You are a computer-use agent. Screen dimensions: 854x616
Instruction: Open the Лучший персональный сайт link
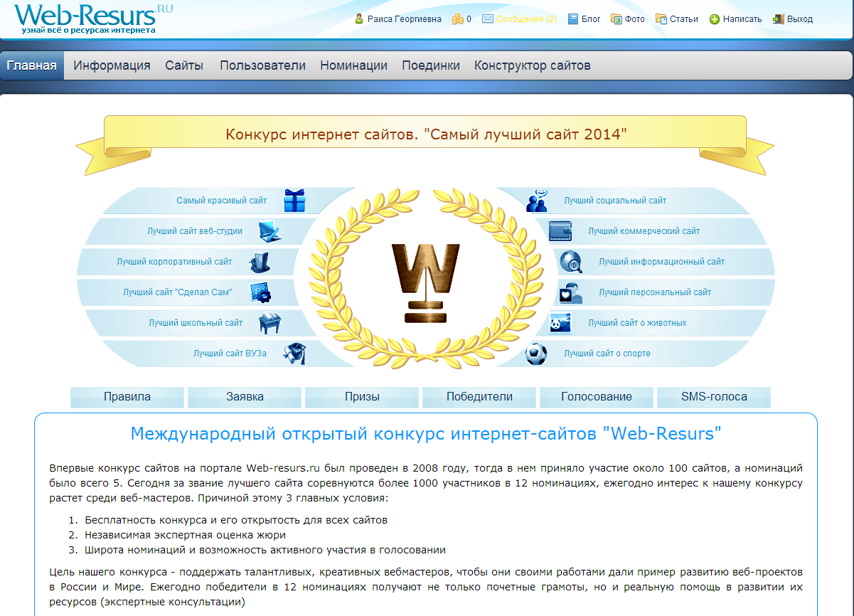tap(655, 292)
